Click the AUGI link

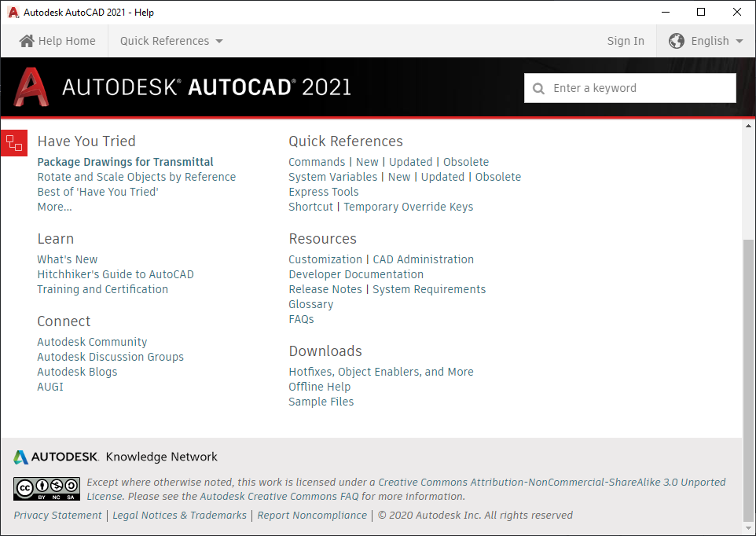[x=50, y=387]
